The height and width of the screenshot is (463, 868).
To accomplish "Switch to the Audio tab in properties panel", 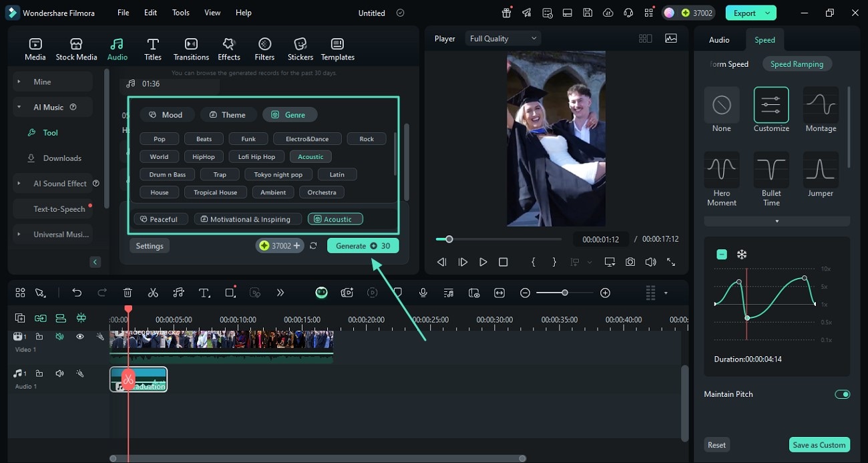I will pos(719,40).
